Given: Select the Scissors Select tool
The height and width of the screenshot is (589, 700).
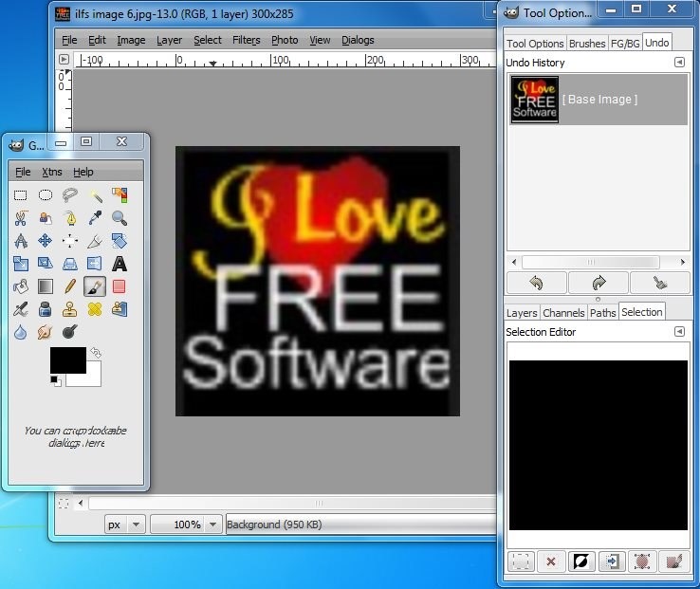Looking at the screenshot, I should pos(21,218).
